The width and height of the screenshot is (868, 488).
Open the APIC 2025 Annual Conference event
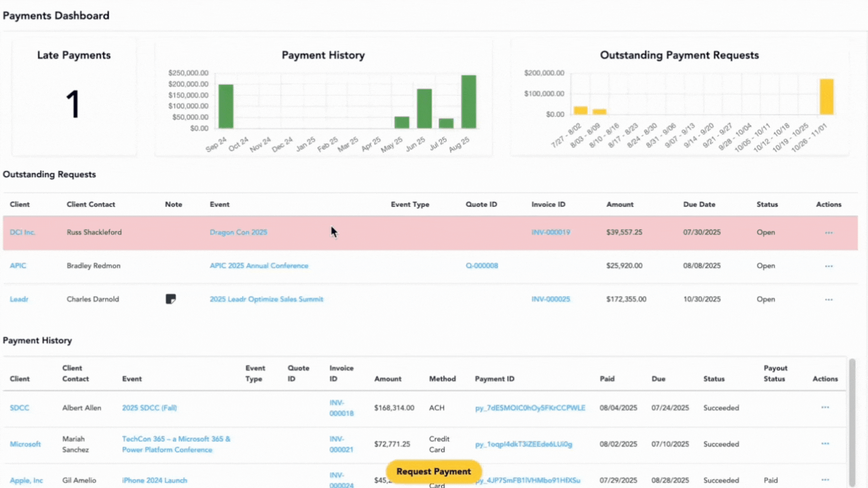coord(259,266)
